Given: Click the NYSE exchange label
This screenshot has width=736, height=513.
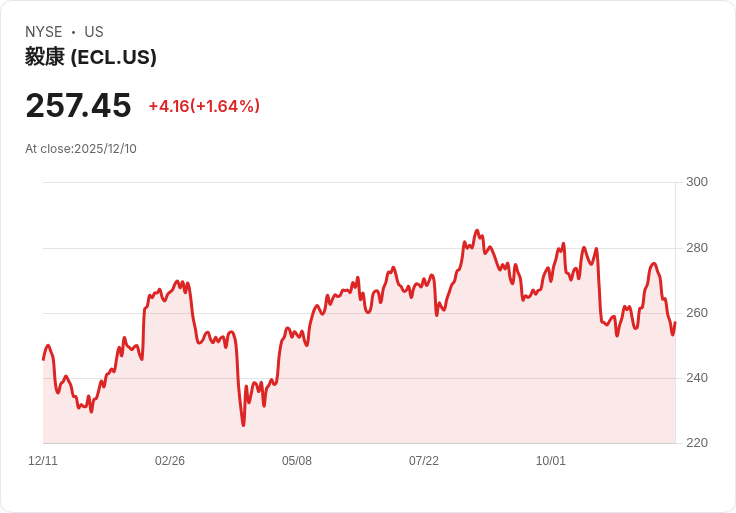Looking at the screenshot, I should click(44, 32).
